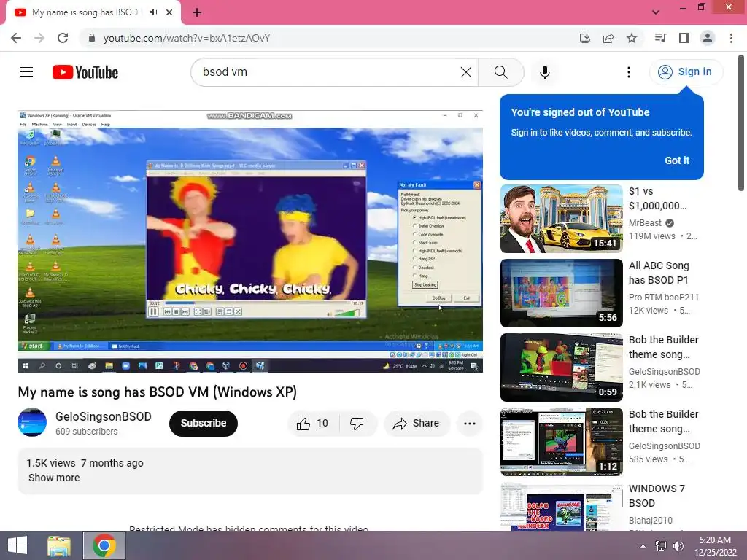Open the YouTube hamburger guide menu
Screen dimensions: 747x560
click(x=26, y=72)
